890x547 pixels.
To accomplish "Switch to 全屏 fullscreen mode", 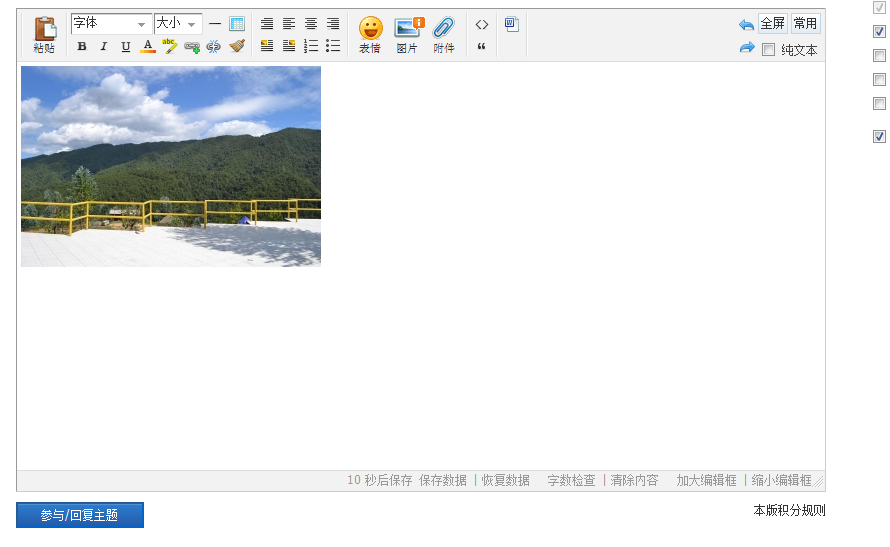I will point(773,24).
